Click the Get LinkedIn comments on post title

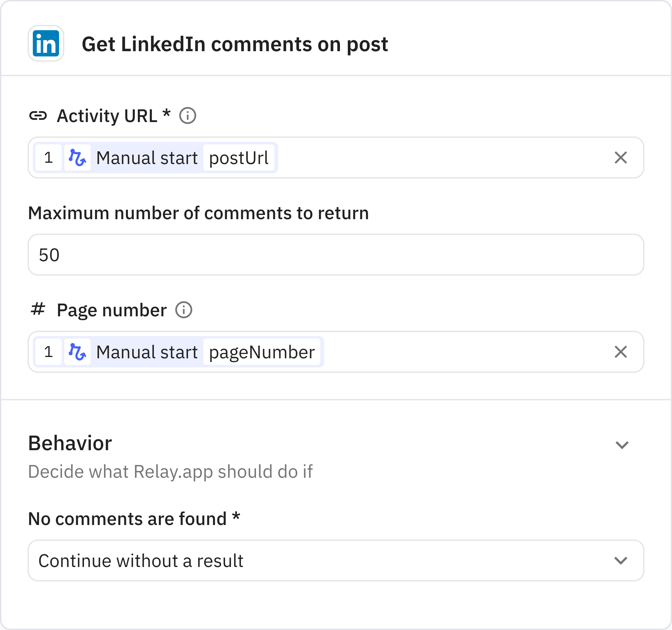[x=235, y=44]
